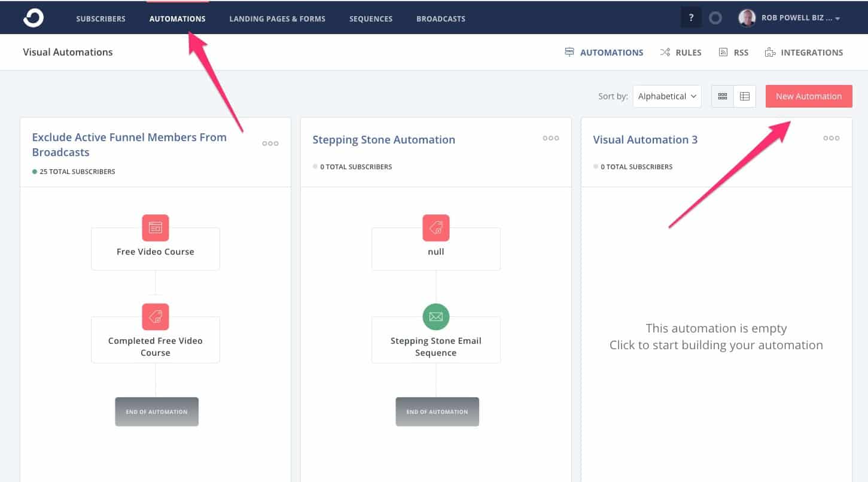Open the help question mark icon

pyautogui.click(x=691, y=18)
